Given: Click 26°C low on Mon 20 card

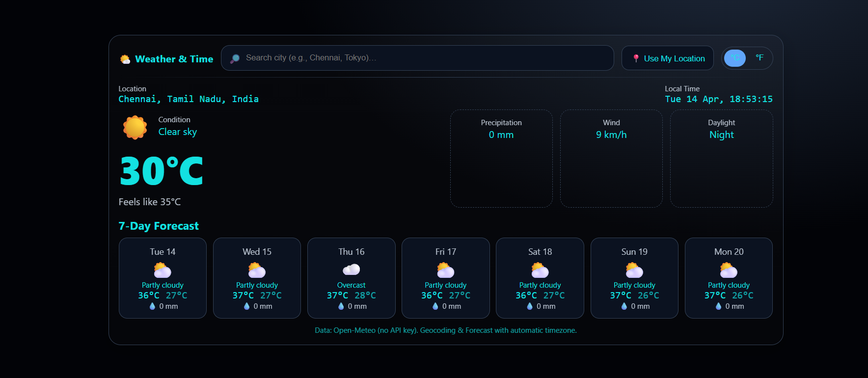Looking at the screenshot, I should [x=743, y=296].
